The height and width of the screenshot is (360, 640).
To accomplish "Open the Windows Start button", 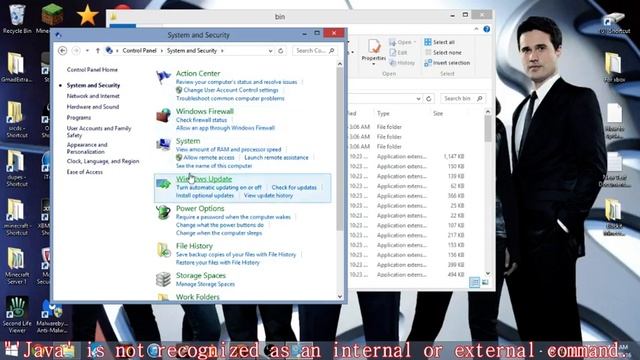I will [11, 350].
